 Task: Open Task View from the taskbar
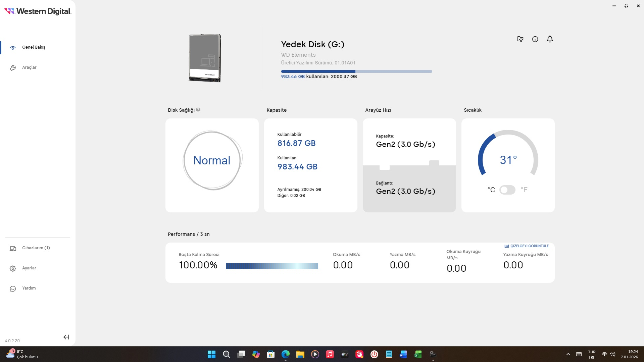(241, 354)
